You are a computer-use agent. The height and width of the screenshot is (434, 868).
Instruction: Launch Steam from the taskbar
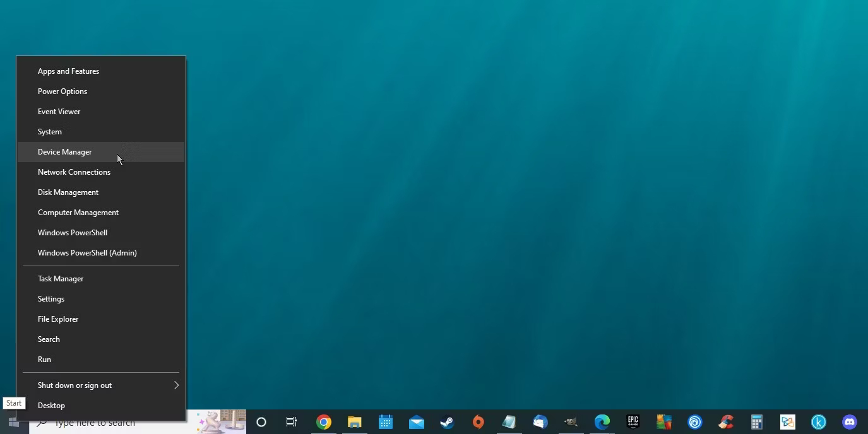pyautogui.click(x=448, y=422)
